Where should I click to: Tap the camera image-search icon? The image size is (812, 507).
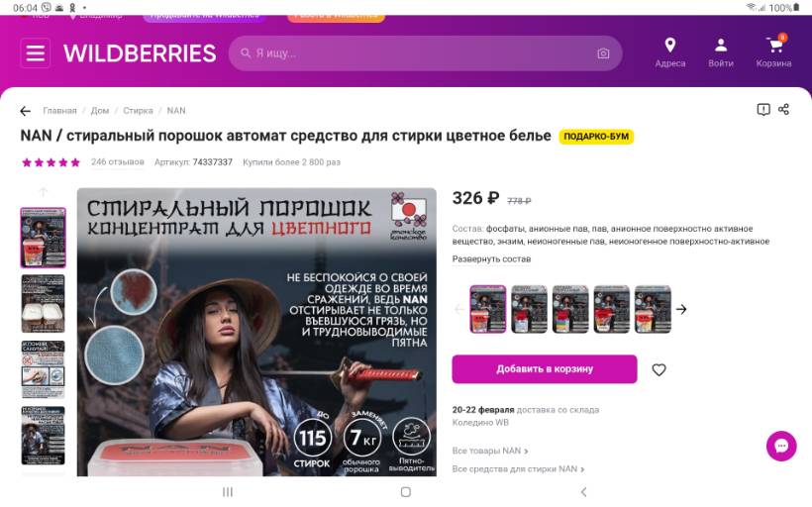603,53
